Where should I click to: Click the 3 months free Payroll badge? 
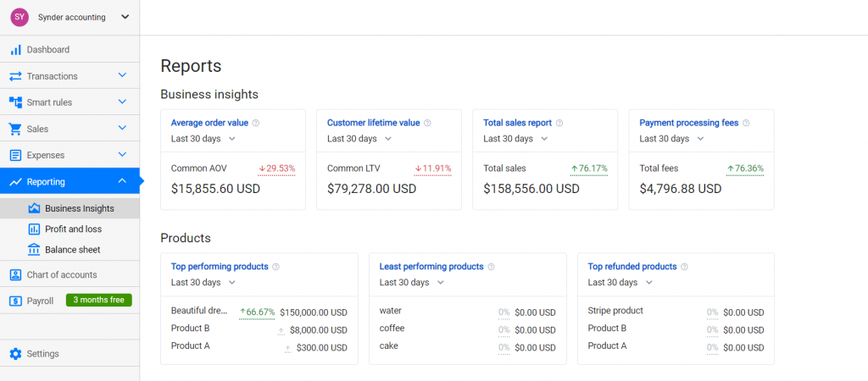pos(98,301)
